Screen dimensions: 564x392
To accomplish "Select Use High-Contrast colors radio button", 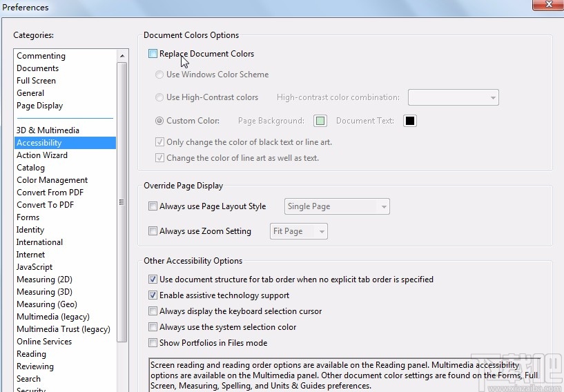I will tap(159, 97).
